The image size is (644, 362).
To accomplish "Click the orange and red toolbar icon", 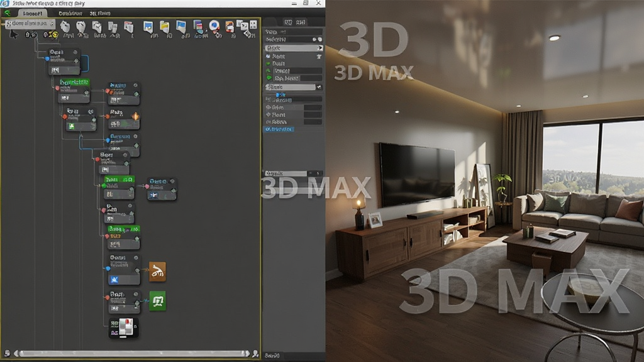I will pyautogui.click(x=229, y=27).
